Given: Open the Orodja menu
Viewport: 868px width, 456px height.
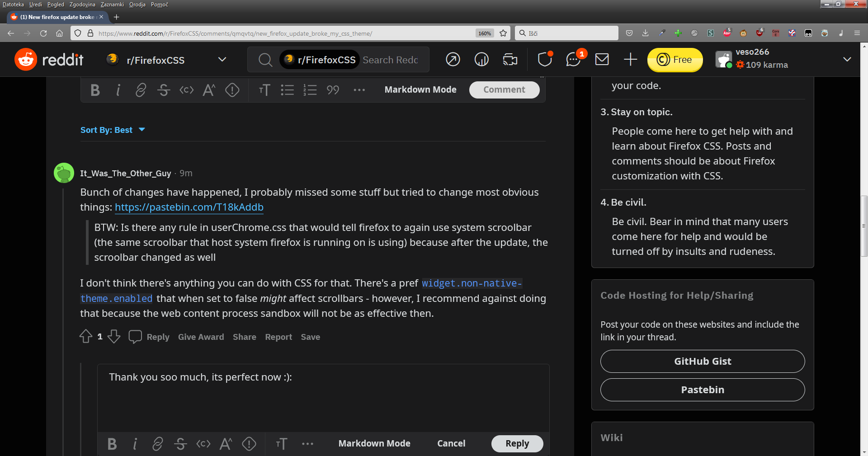Looking at the screenshot, I should coord(137,5).
